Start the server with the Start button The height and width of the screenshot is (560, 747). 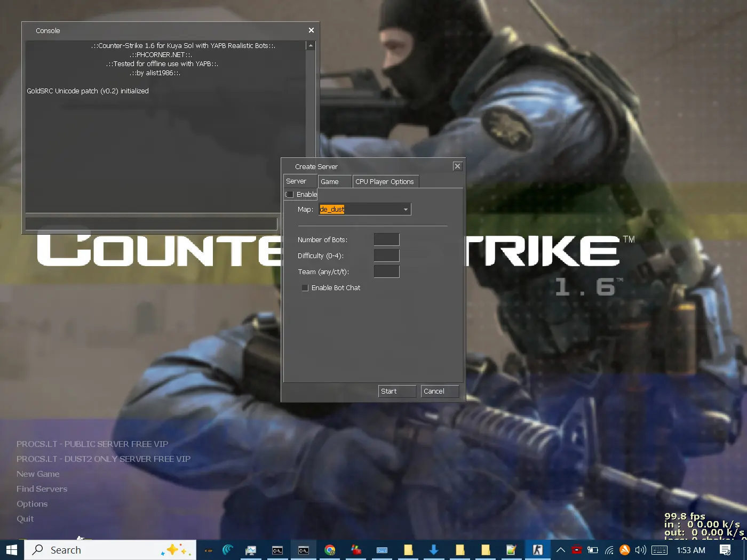[x=397, y=391]
